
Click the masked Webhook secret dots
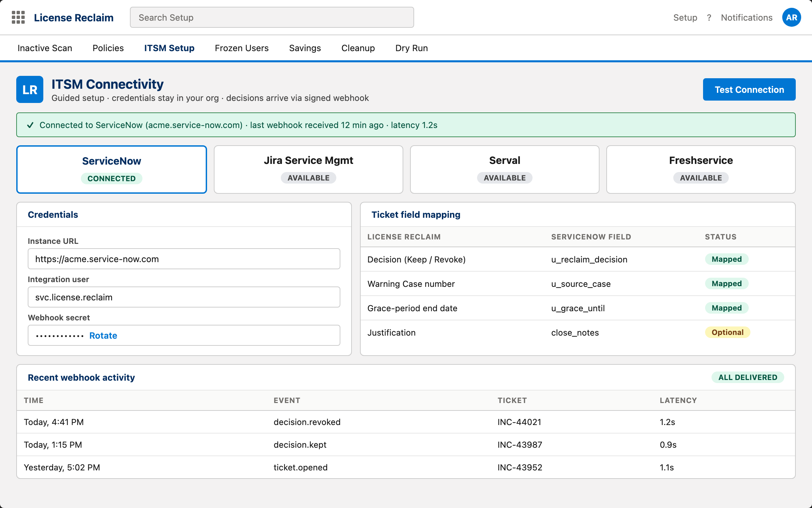tap(60, 336)
